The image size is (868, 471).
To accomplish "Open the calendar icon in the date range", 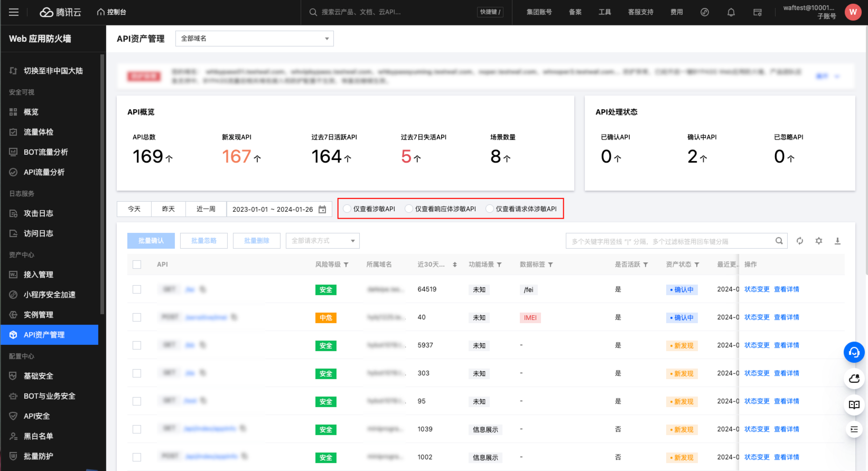I will pyautogui.click(x=322, y=209).
